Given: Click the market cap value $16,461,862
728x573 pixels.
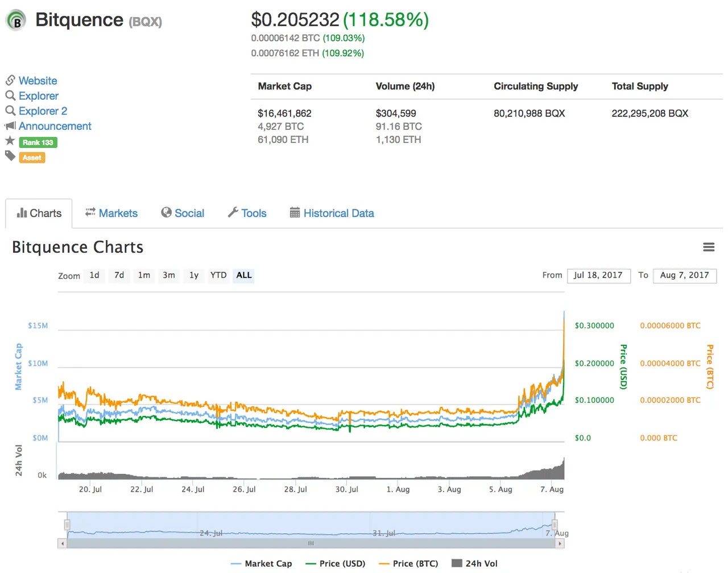Looking at the screenshot, I should pos(284,113).
